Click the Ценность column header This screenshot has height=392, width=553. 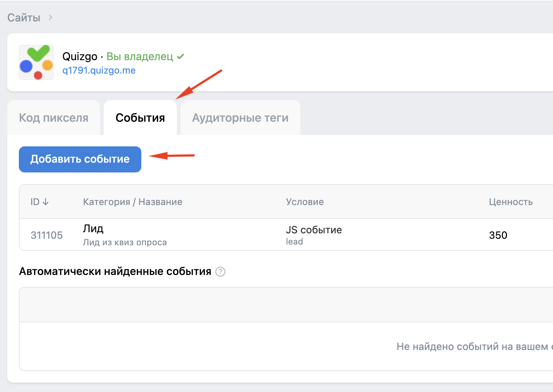(x=511, y=202)
